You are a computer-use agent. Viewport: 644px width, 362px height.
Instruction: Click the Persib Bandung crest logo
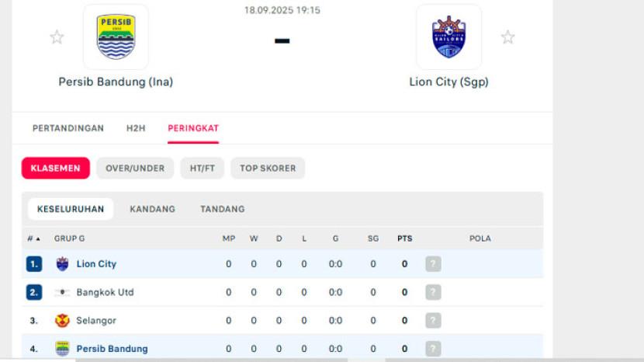pyautogui.click(x=116, y=37)
